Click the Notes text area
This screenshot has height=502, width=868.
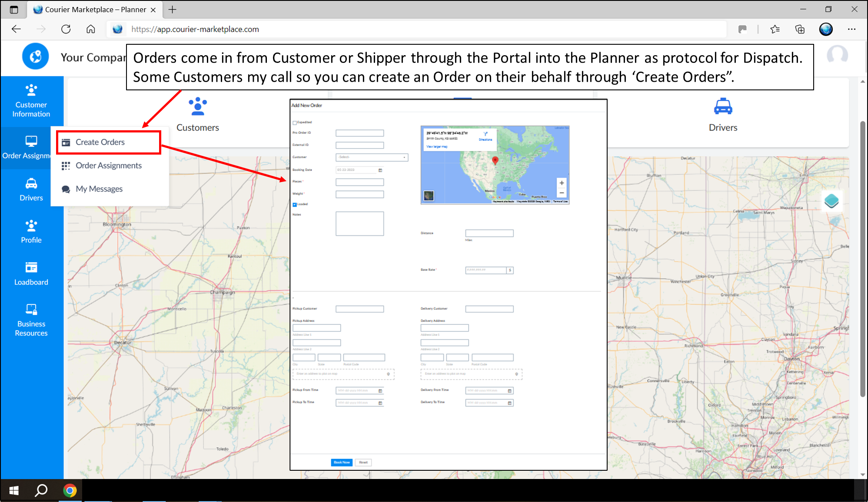[359, 224]
